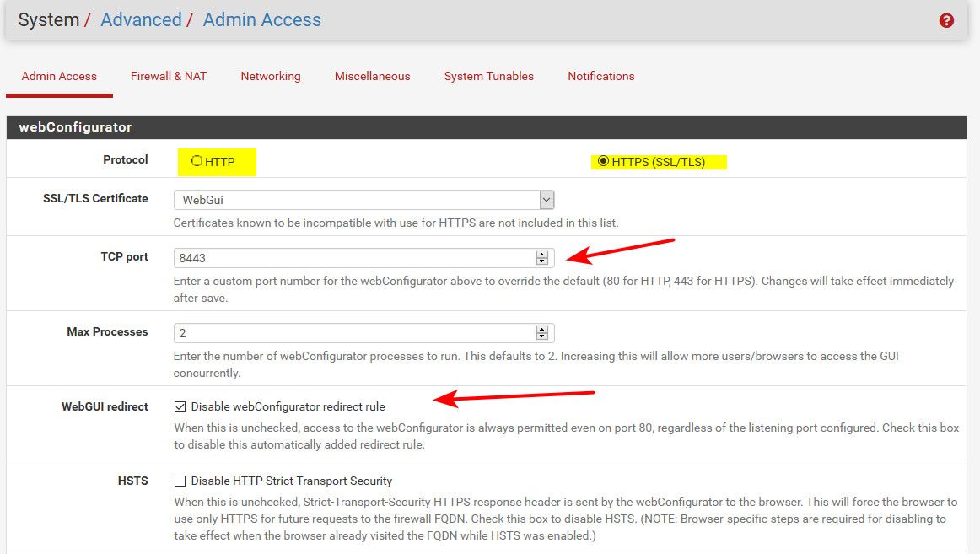The height and width of the screenshot is (554, 980).
Task: Click the TCP port stepper arrows
Action: click(x=542, y=258)
